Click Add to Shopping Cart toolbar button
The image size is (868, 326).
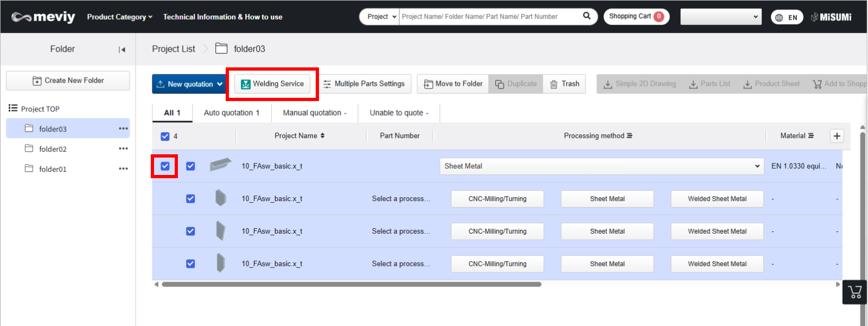839,84
